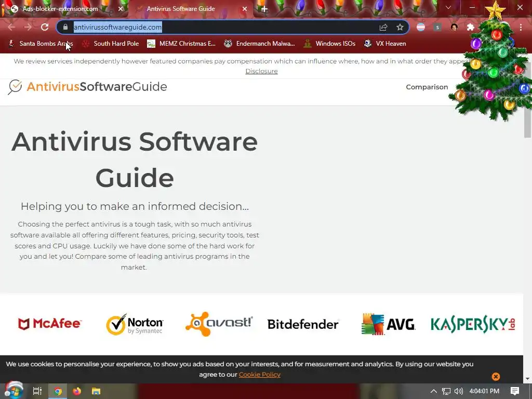Click the network icon in system tray
Viewport: 532px width, 399px height.
(x=446, y=391)
